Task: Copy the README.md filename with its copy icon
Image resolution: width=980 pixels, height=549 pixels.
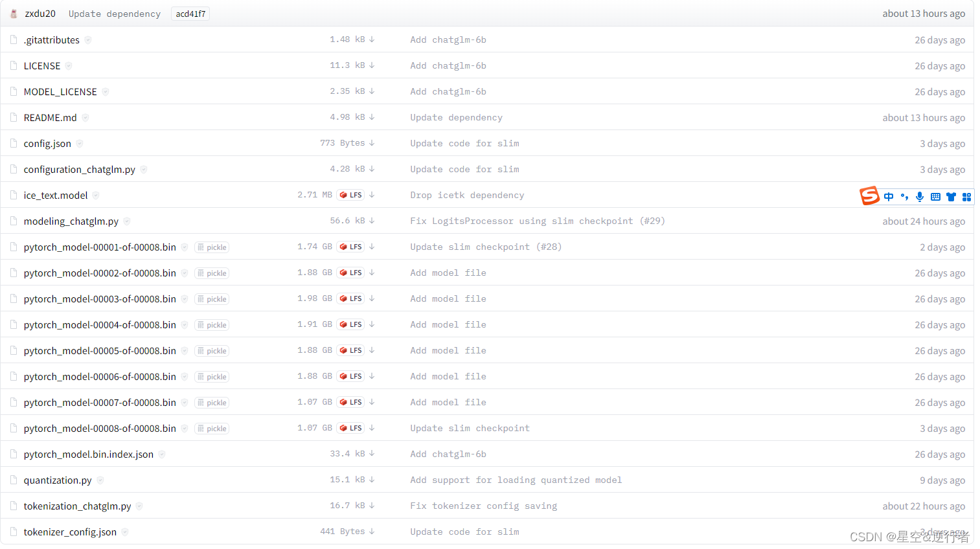Action: [85, 117]
